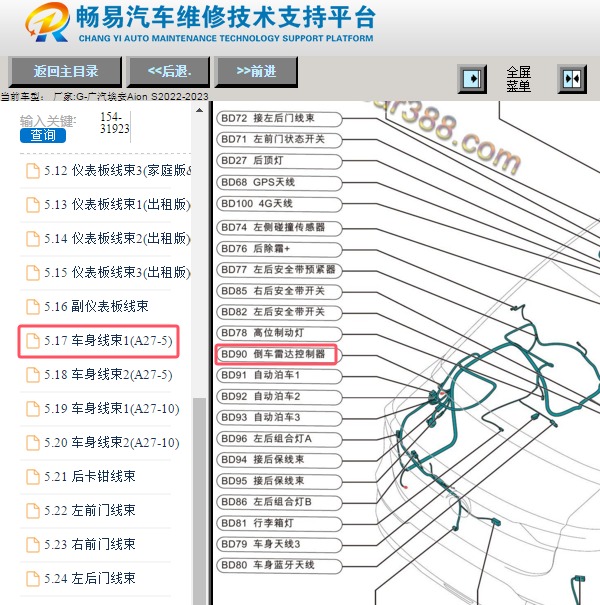Viewport: 600px width, 605px height.
Task: Click the double-arrow fullscreen icon
Action: 572,79
